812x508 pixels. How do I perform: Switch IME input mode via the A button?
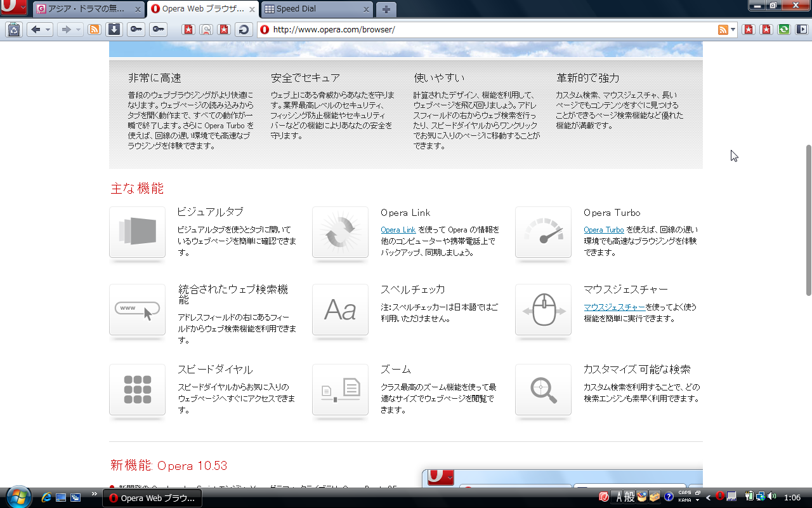click(x=619, y=497)
